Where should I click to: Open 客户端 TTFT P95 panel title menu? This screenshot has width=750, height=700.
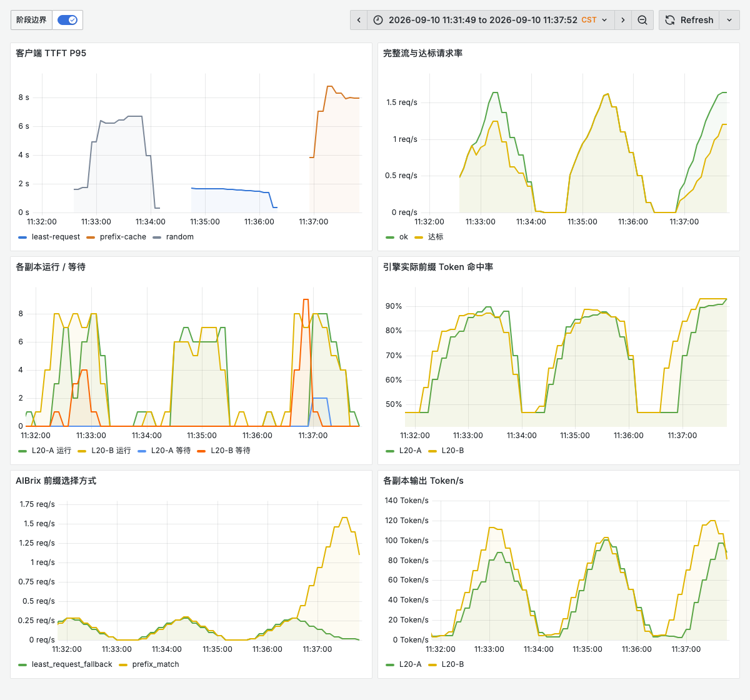(51, 53)
